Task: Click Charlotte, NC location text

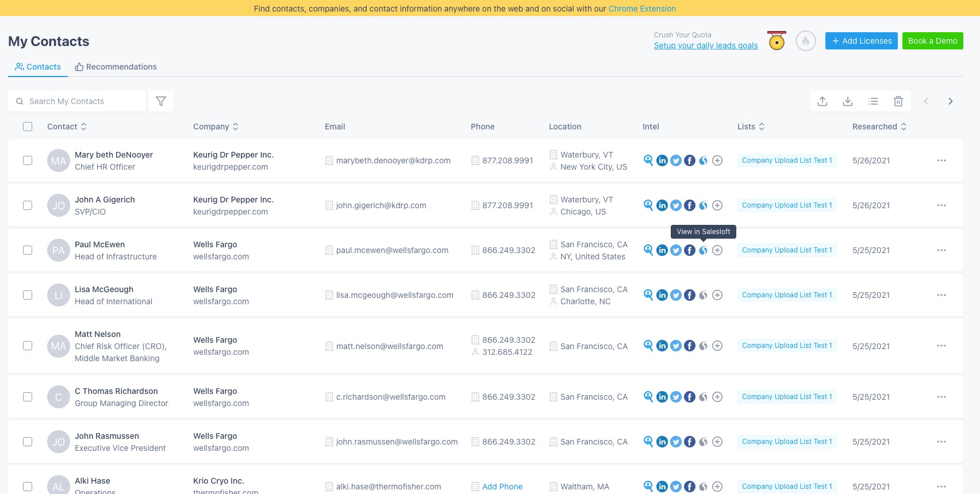Action: pyautogui.click(x=586, y=301)
